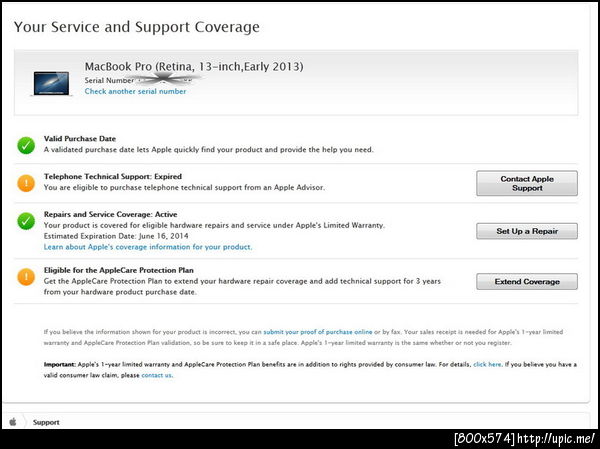Open the Support breadcrumb link
The height and width of the screenshot is (449, 600).
pyautogui.click(x=46, y=422)
